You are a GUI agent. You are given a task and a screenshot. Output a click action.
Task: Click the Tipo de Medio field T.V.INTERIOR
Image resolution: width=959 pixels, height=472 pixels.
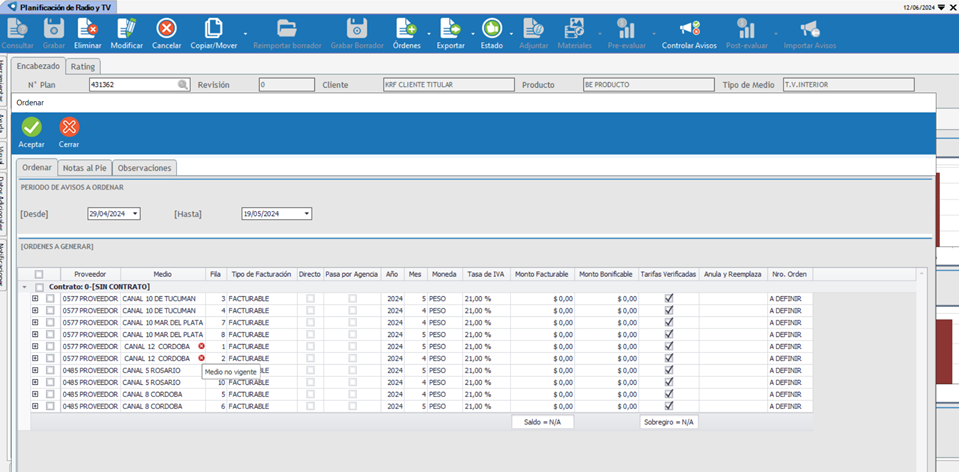[x=848, y=85]
